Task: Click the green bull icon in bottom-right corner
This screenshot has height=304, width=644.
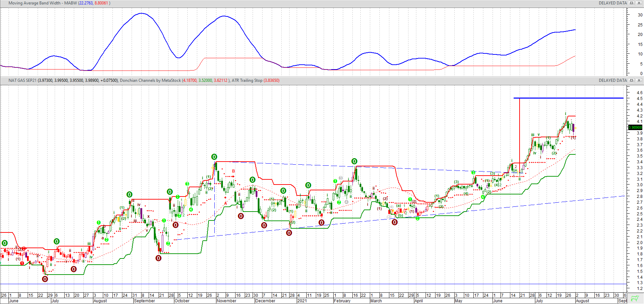Action: tap(635, 298)
